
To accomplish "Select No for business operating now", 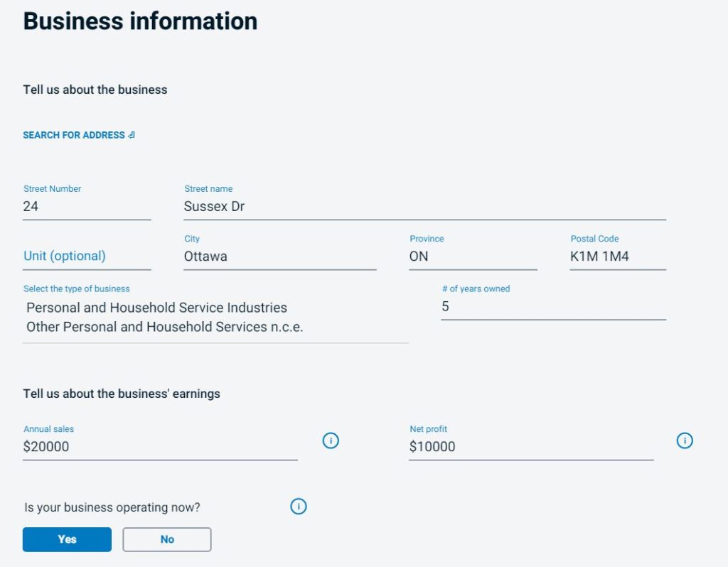I will 167,539.
